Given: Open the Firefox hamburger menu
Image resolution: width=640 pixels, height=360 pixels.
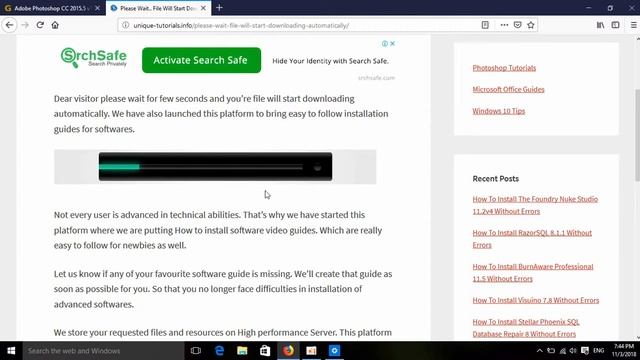Looking at the screenshot, I should point(633,25).
